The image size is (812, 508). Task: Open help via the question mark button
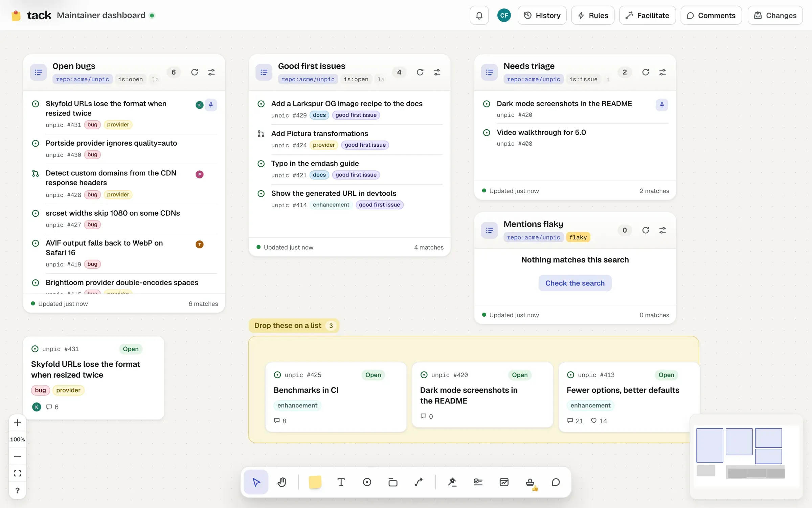(18, 490)
